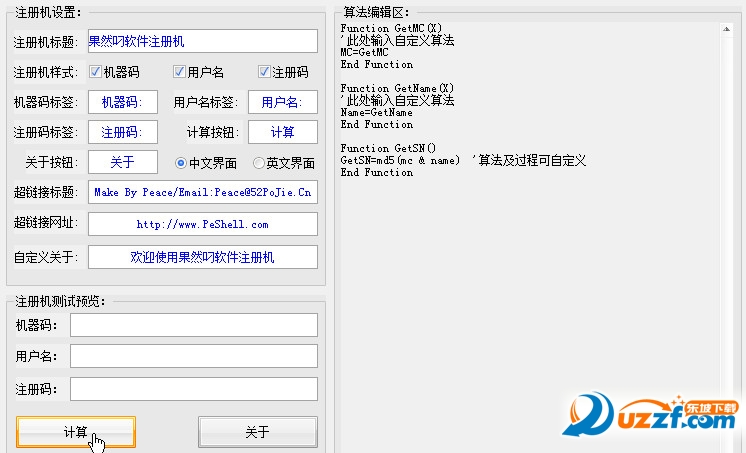This screenshot has width=746, height=453.
Task: Edit the 计算按钮 text field
Action: (x=283, y=132)
